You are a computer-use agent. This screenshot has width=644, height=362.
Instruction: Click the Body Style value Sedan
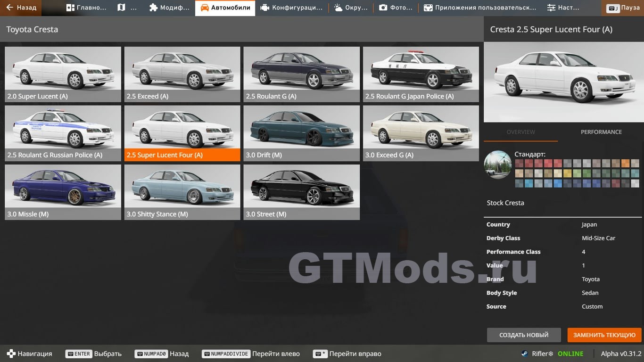coord(590,293)
